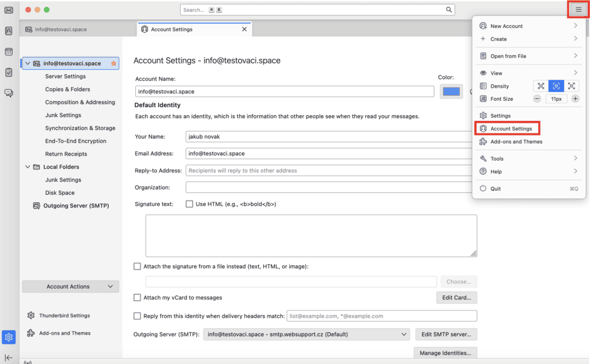This screenshot has height=364, width=590.
Task: Close the Account Settings tab
Action: click(x=244, y=29)
